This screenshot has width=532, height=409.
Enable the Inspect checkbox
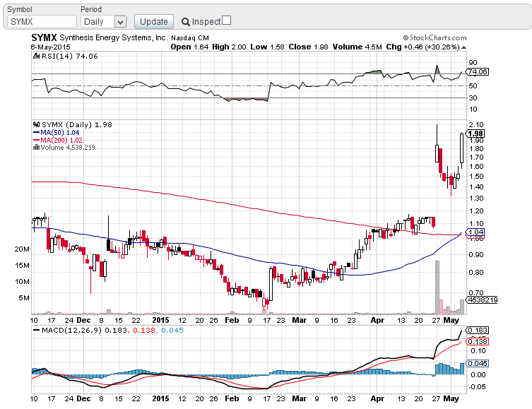pyautogui.click(x=226, y=20)
